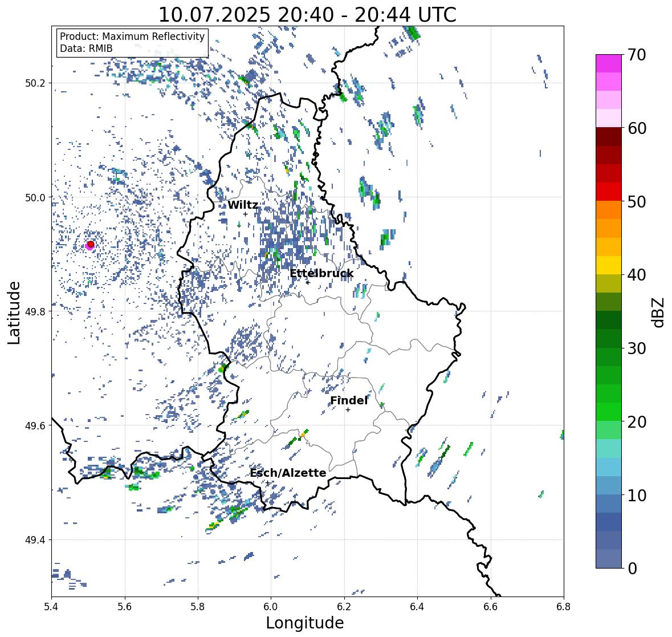The width and height of the screenshot is (672, 637).
Task: Click the 6.4 longitude tick label
Action: [417, 607]
